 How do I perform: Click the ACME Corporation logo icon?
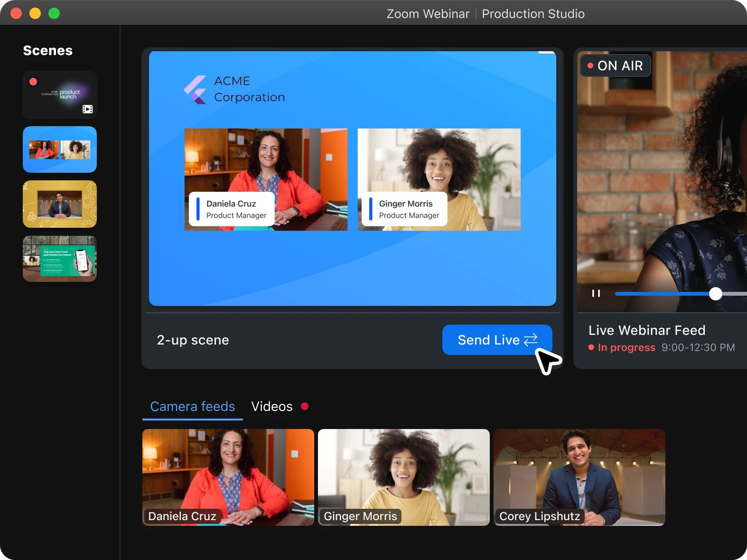pyautogui.click(x=195, y=90)
